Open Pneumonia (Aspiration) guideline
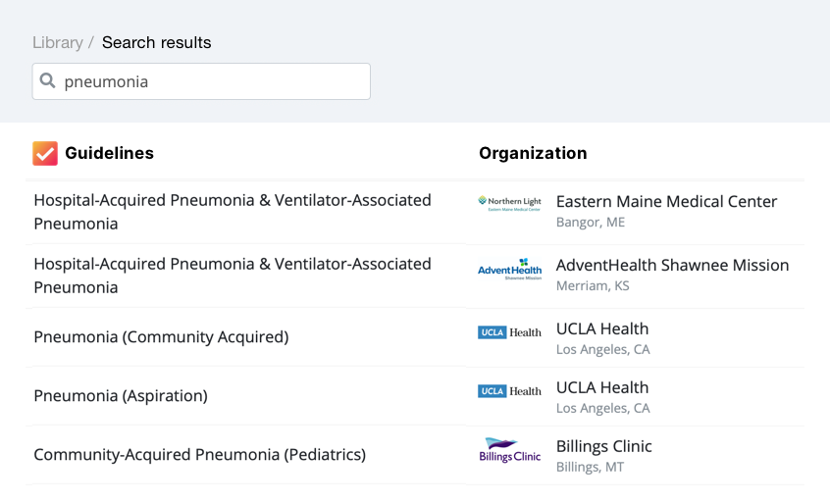 [121, 396]
